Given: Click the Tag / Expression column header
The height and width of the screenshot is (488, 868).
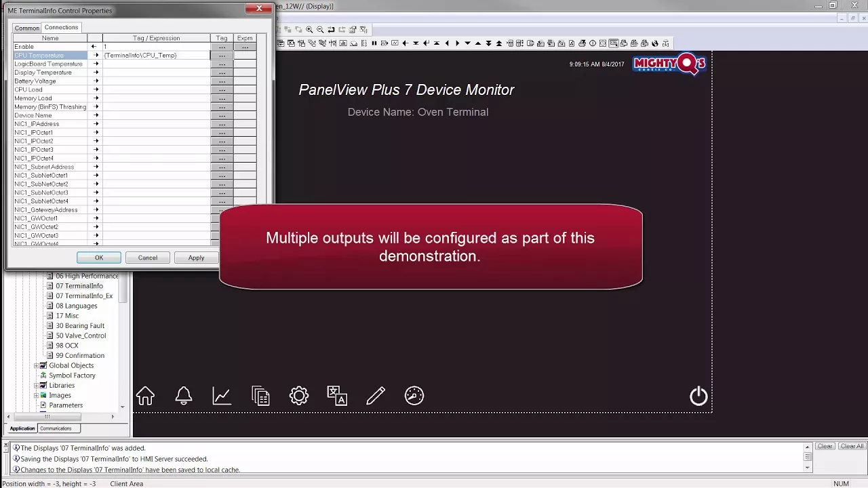Looking at the screenshot, I should (157, 38).
